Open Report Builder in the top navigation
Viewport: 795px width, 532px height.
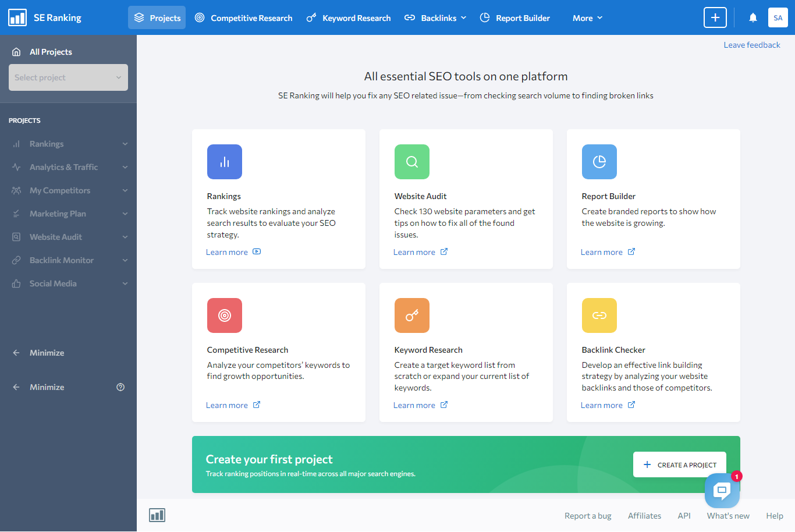[x=514, y=18]
